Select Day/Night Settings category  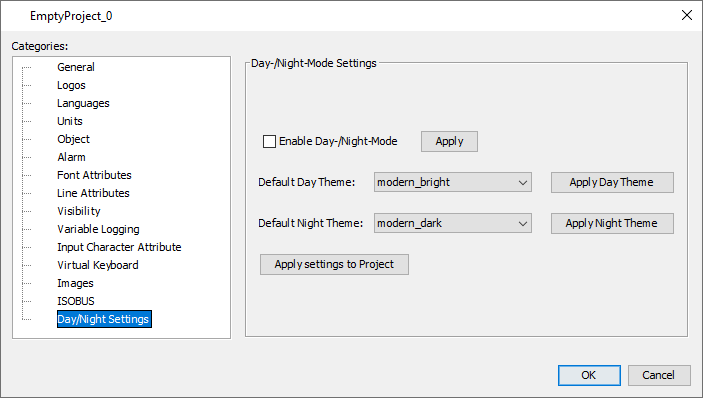pos(104,319)
